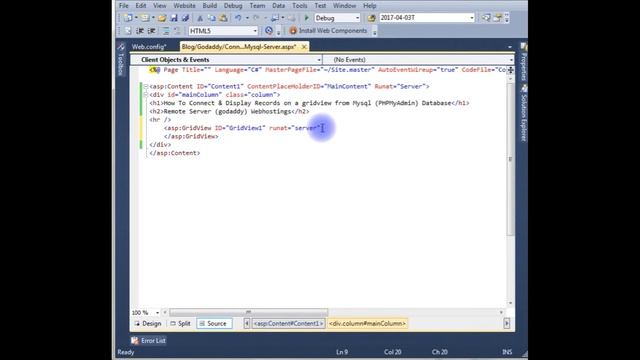Click the INS status bar indicator

[507, 352]
